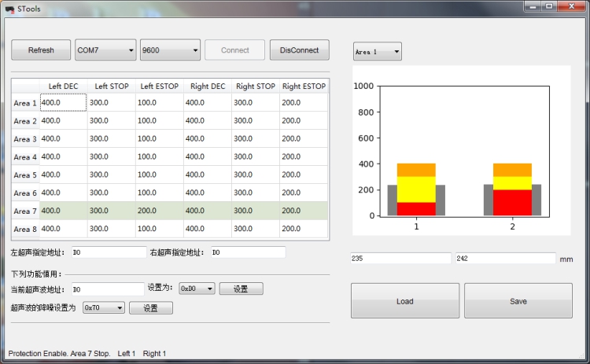Minimize the STools window
The width and height of the screenshot is (590, 364).
[x=533, y=6]
